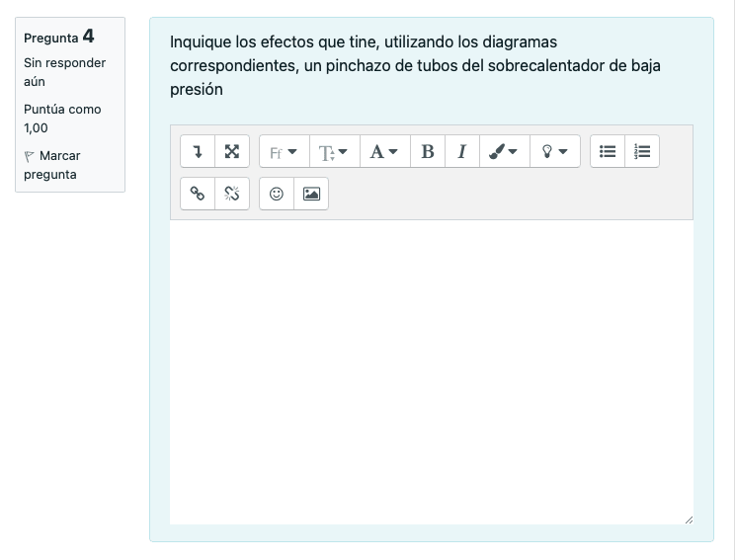This screenshot has width=735, height=560.
Task: Open the emoji picker smiley icon
Action: tap(277, 194)
